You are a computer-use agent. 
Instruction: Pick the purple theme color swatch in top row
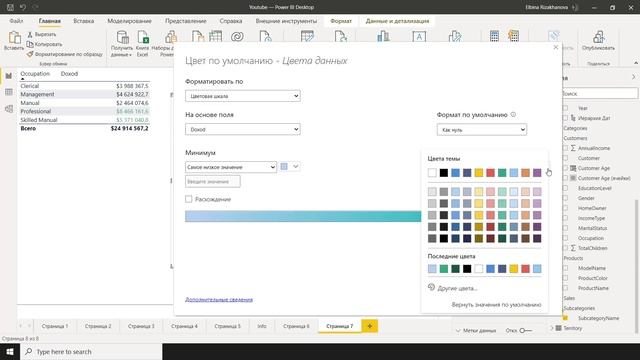tap(537, 173)
